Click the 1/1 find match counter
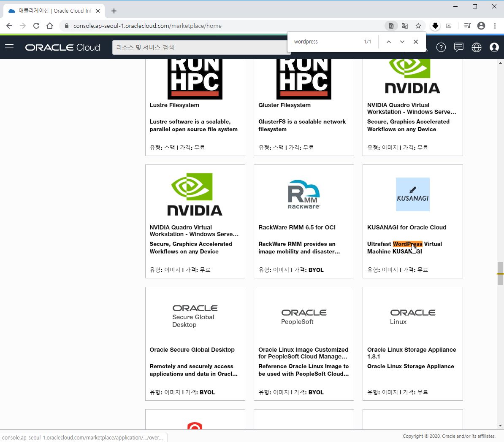This screenshot has height=442, width=504. tap(367, 42)
